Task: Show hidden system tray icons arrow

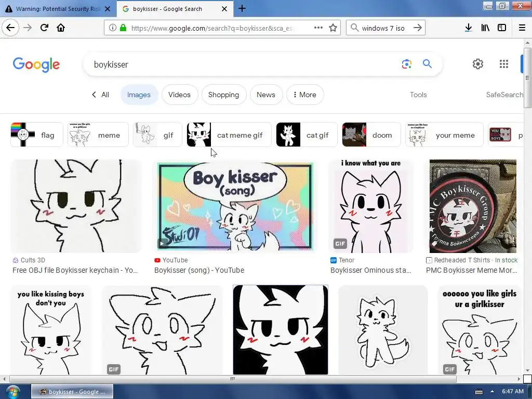Action: [x=492, y=392]
